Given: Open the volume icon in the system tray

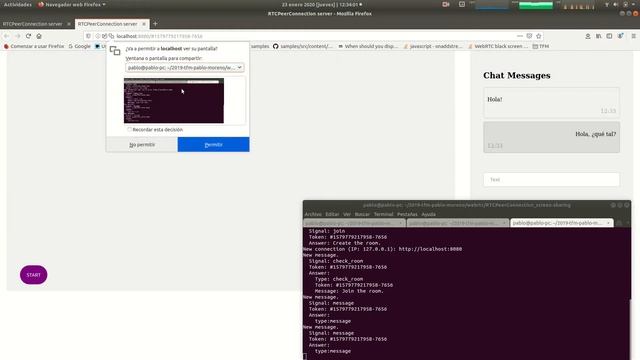Looking at the screenshot, I should pos(616,4).
